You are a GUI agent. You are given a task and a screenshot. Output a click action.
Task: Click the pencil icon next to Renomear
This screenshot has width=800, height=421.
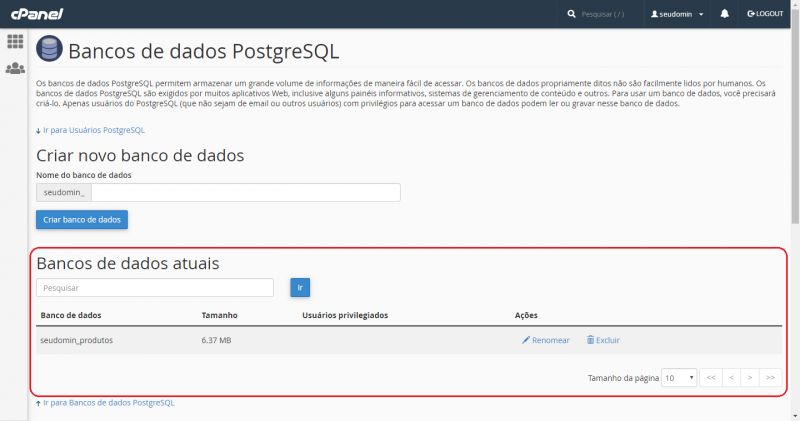526,340
